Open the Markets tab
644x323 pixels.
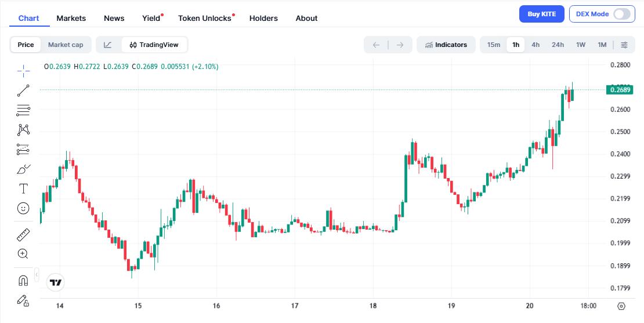coord(71,18)
